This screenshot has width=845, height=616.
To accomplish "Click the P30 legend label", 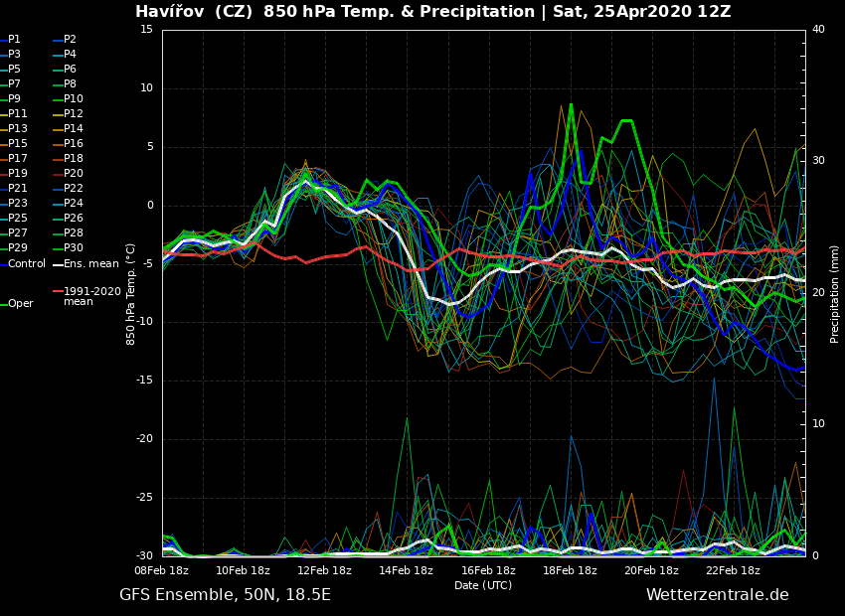I will (x=73, y=248).
